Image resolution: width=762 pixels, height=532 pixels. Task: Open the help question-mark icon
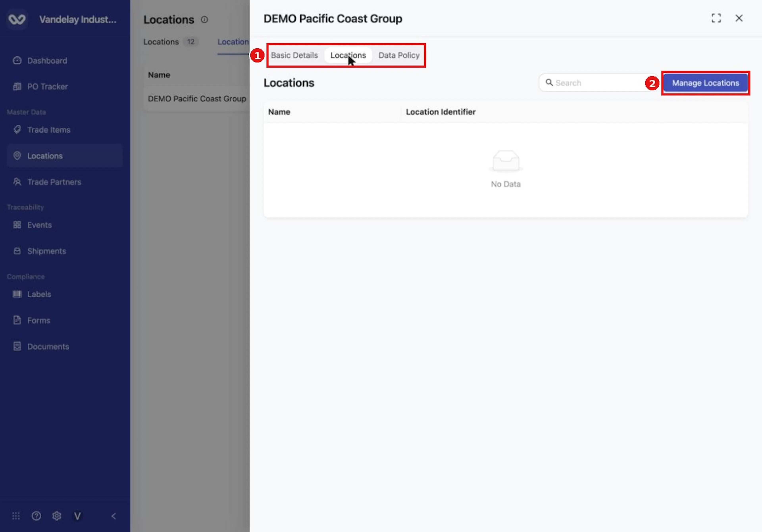(37, 516)
